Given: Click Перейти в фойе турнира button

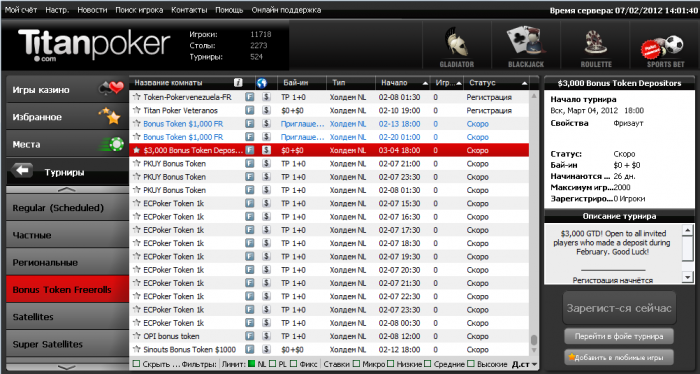Looking at the screenshot, I should [619, 337].
